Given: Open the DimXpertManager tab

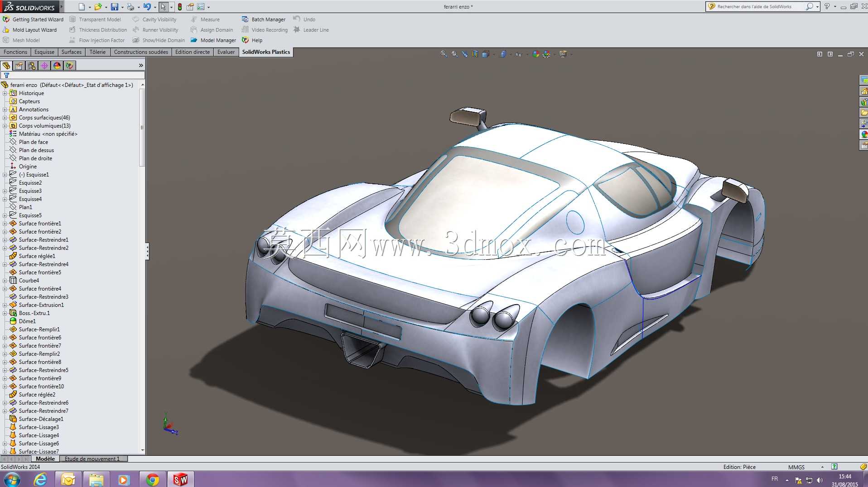Looking at the screenshot, I should point(44,66).
